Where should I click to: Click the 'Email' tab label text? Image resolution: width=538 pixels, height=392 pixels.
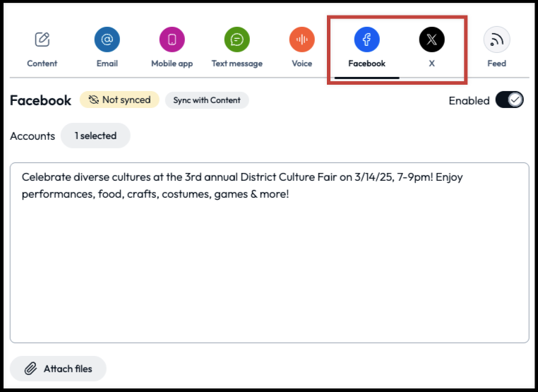[107, 64]
